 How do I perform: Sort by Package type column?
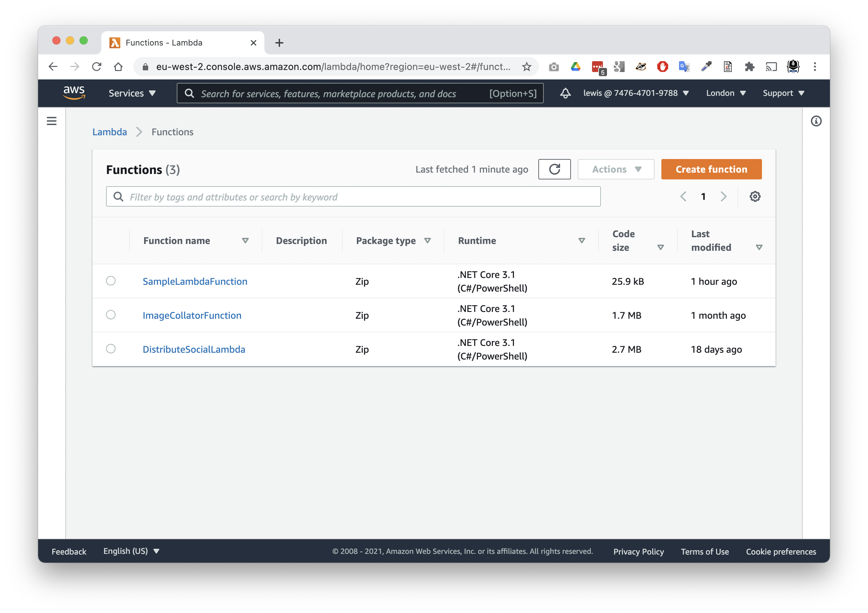click(428, 241)
